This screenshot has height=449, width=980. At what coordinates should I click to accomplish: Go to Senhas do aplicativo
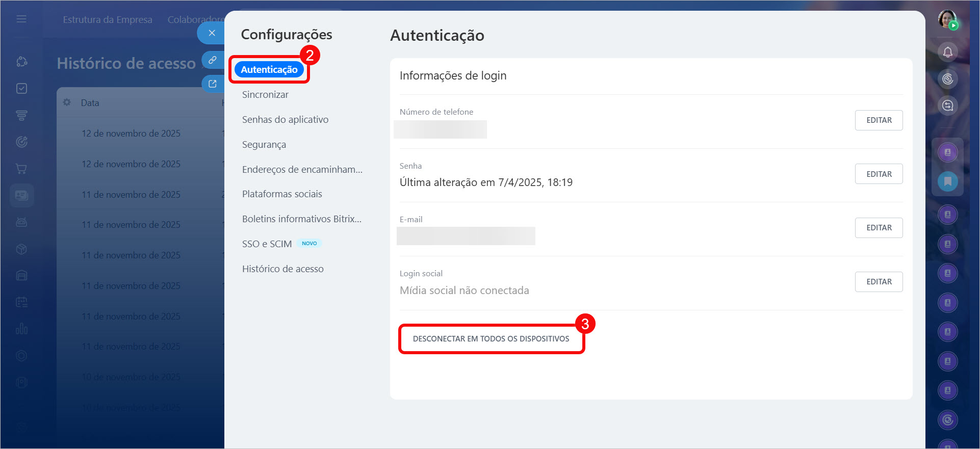[x=285, y=120]
